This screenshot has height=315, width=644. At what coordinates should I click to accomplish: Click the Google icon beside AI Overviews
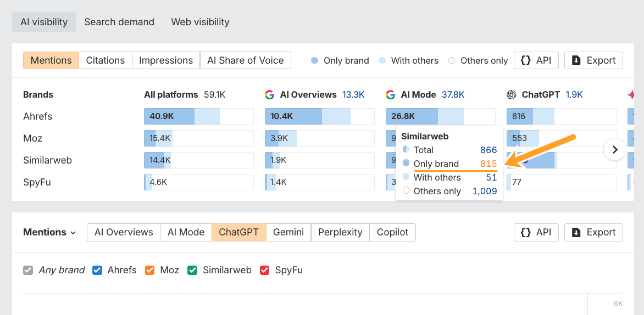click(x=269, y=95)
